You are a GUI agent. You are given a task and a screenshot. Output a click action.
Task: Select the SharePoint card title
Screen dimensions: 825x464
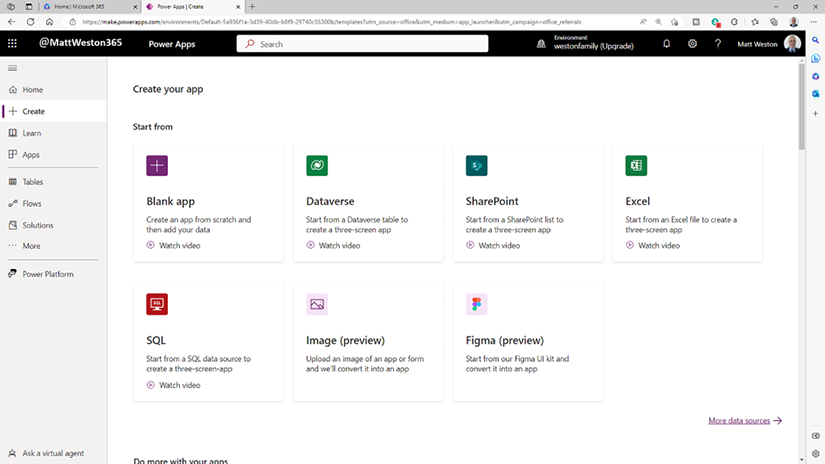click(492, 201)
